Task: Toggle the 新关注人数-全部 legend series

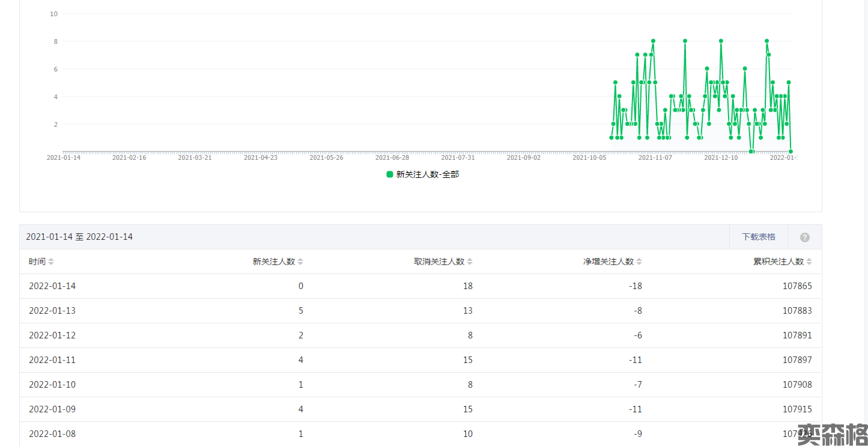Action: click(x=427, y=174)
